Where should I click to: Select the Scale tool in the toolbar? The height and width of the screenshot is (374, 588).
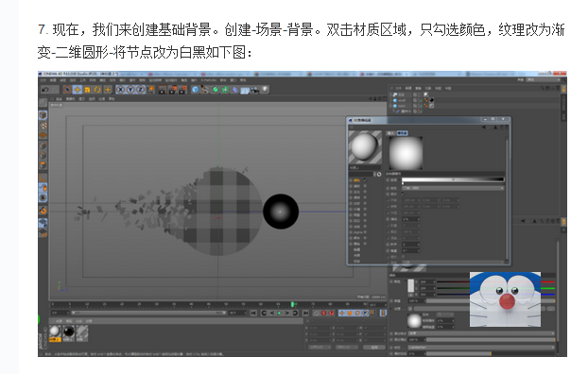87,90
